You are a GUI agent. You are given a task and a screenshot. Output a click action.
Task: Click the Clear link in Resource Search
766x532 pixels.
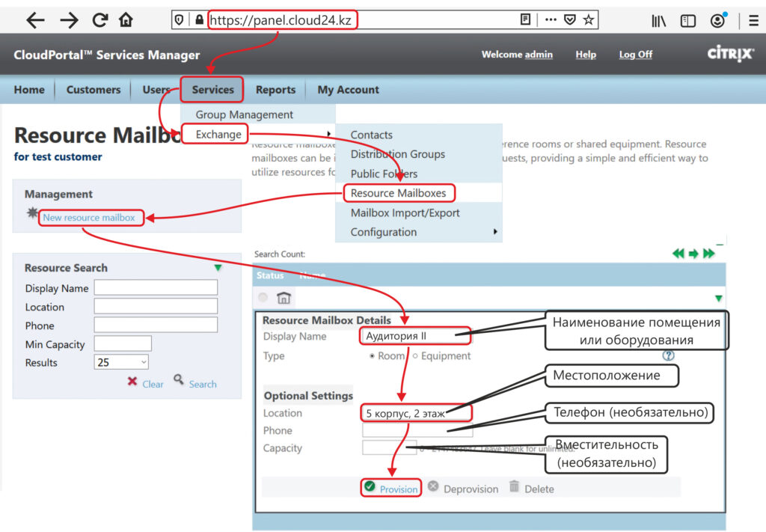[153, 384]
